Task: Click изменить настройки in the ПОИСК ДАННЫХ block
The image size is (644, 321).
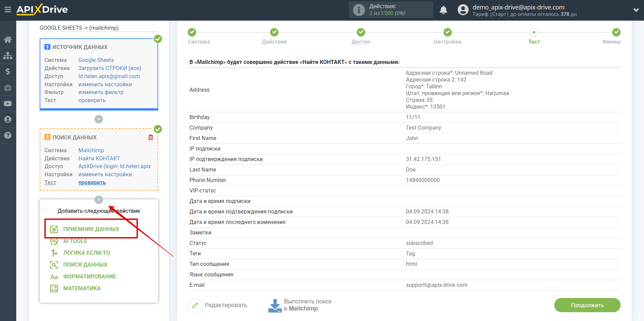Action: [x=105, y=174]
